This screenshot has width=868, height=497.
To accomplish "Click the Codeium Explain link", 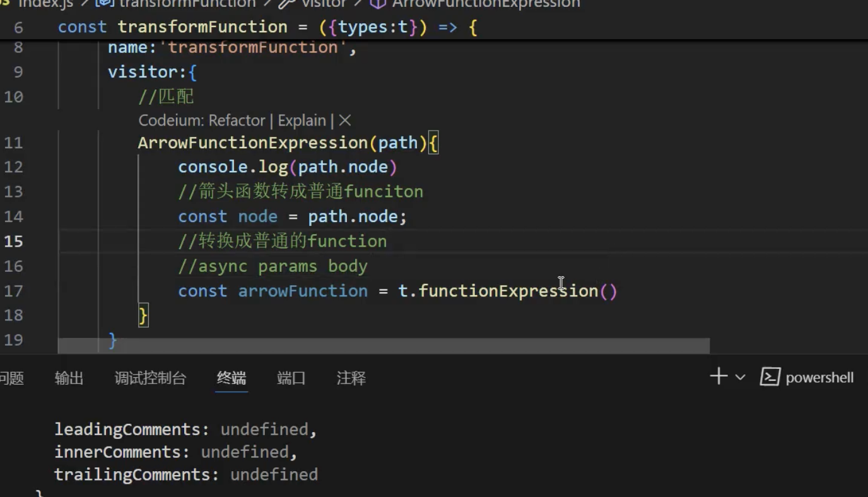I will (x=302, y=120).
